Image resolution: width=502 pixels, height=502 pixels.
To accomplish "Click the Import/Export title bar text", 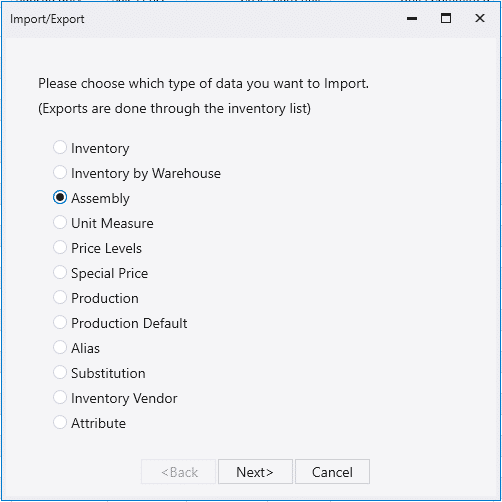I will (47, 19).
